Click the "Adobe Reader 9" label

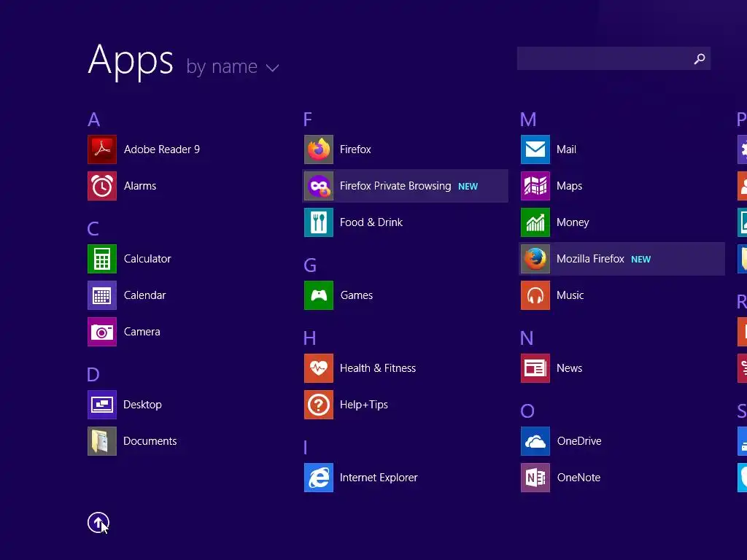(162, 149)
